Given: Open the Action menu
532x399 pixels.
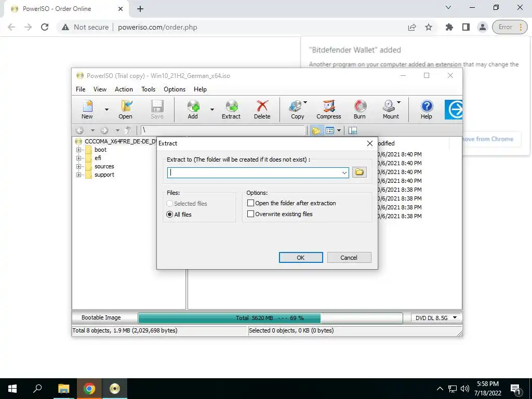Looking at the screenshot, I should point(124,89).
